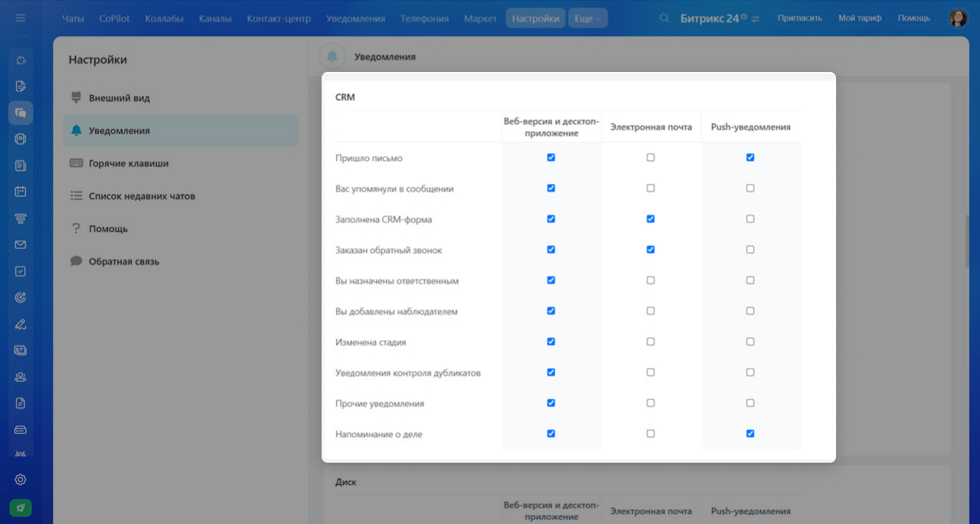Uncheck email checkbox for "Заполнена CRM-форма"
This screenshot has width=980, height=524.
651,219
